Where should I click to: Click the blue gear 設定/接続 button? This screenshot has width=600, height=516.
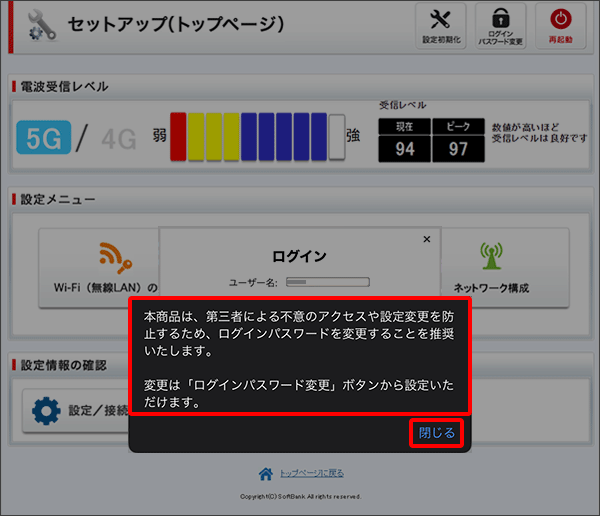coord(76,411)
